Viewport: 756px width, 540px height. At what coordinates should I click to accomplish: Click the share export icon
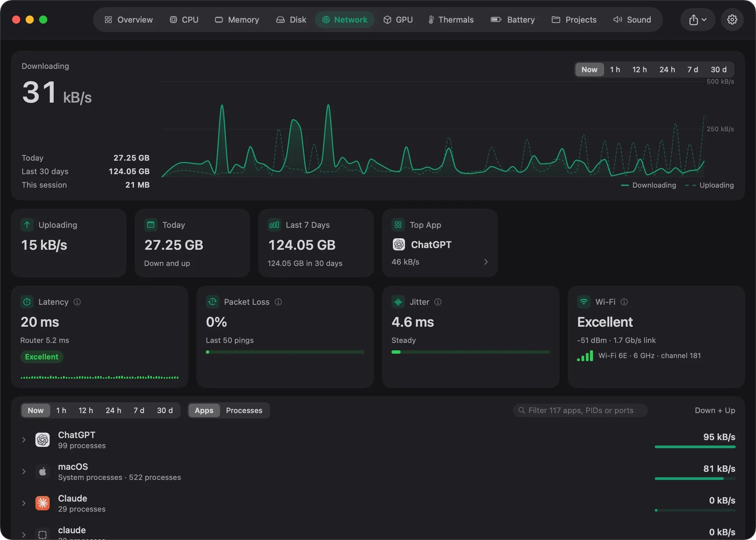pyautogui.click(x=697, y=20)
